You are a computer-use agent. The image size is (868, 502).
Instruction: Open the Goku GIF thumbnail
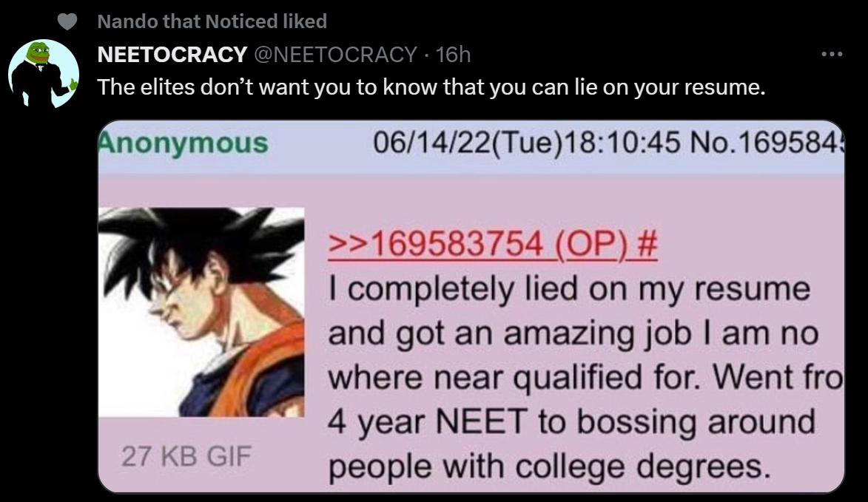[x=201, y=313]
